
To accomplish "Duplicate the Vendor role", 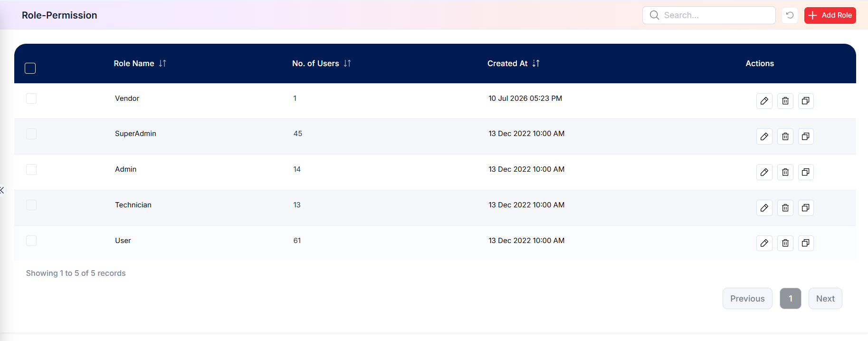I will (x=806, y=101).
